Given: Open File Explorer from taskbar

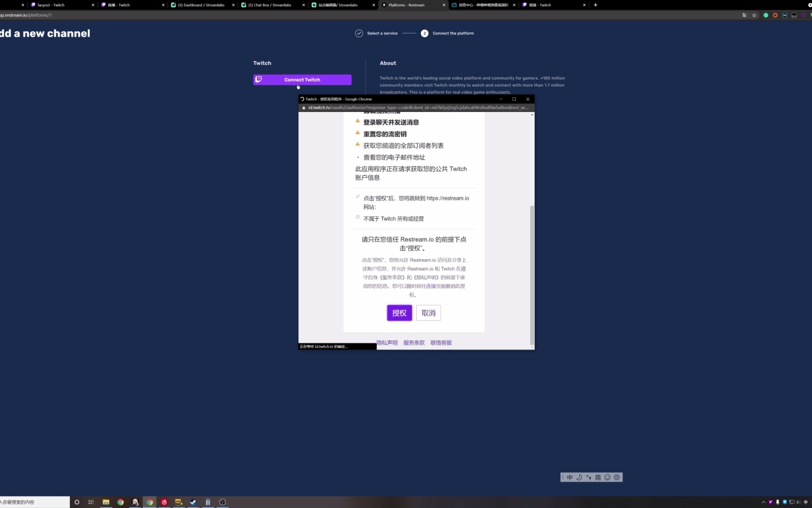Looking at the screenshot, I should [106, 502].
